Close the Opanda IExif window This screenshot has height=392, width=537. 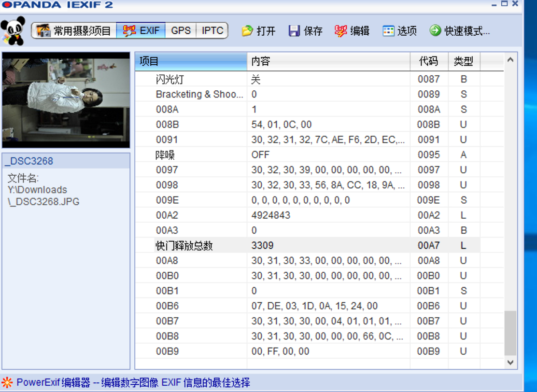pyautogui.click(x=515, y=4)
